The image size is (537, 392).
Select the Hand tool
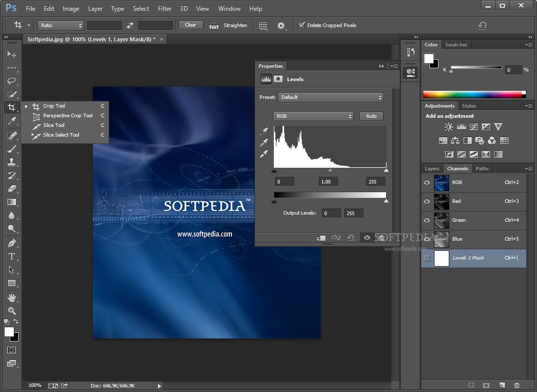pos(12,298)
